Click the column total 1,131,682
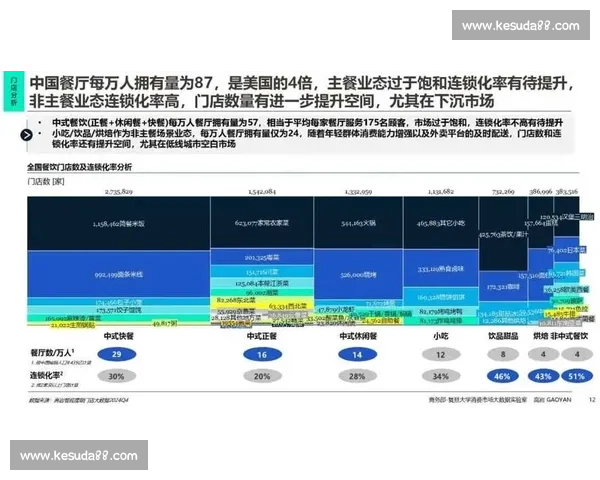Screen dimensions: 600x480 (441, 191)
